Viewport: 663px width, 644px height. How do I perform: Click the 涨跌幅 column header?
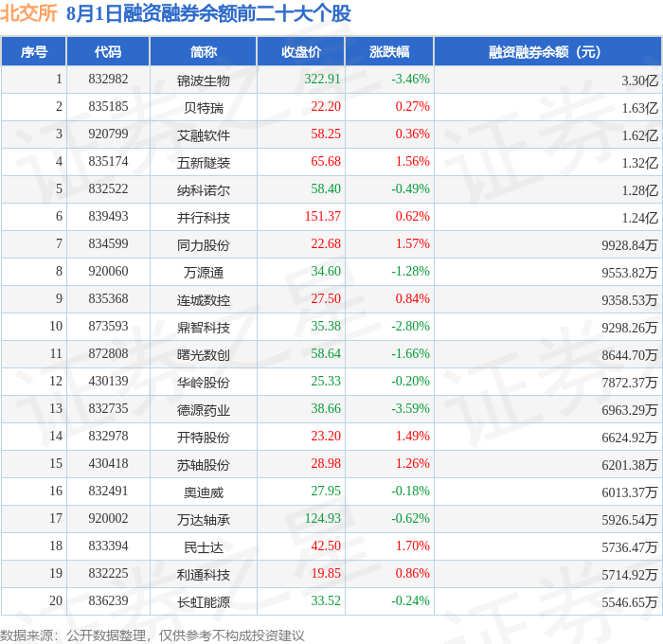pyautogui.click(x=389, y=51)
